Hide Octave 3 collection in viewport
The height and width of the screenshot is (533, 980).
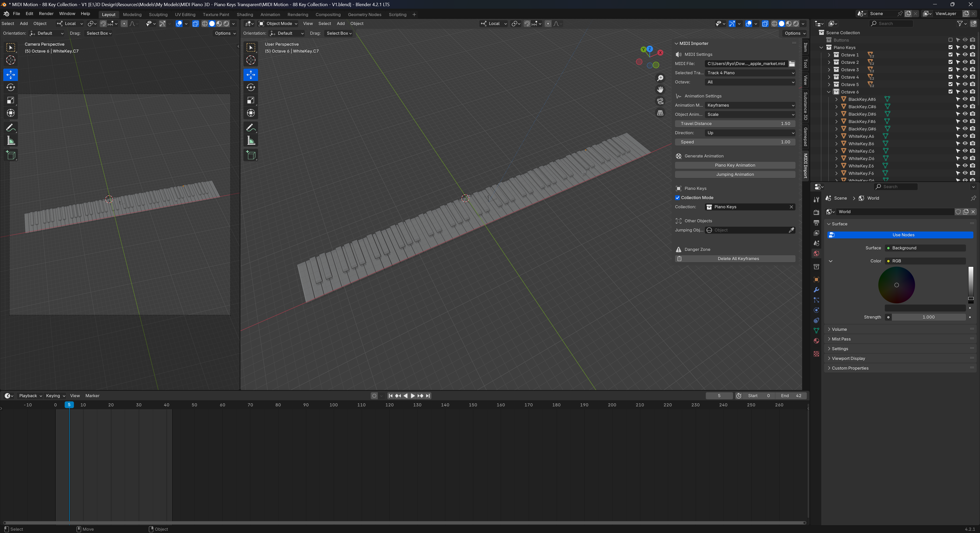pos(965,70)
